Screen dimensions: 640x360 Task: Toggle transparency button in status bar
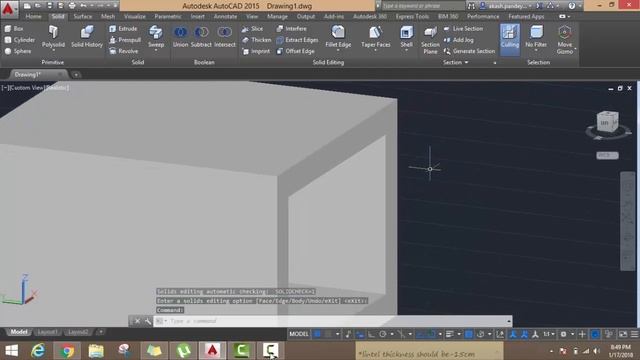(x=469, y=334)
